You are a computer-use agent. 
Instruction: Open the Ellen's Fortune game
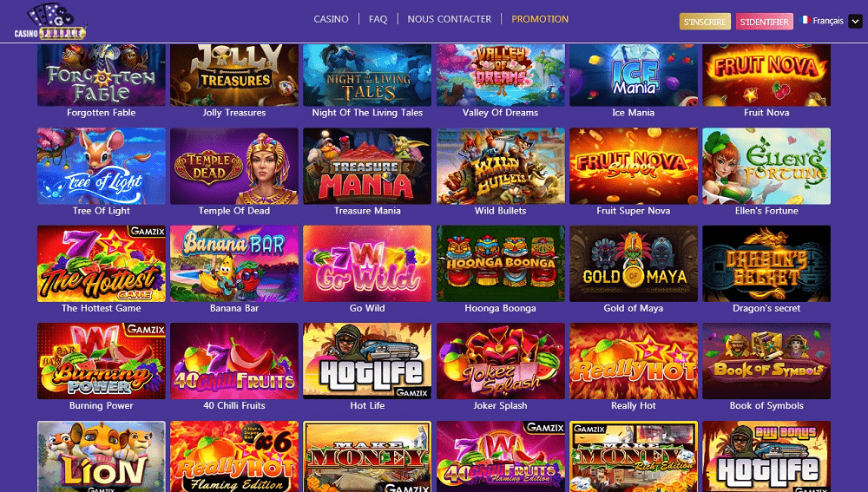coord(766,166)
